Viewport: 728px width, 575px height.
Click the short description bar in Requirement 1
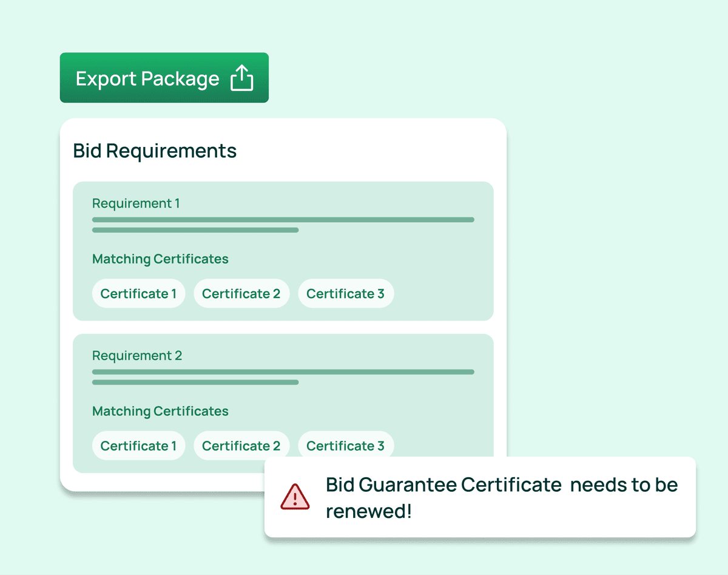click(195, 230)
